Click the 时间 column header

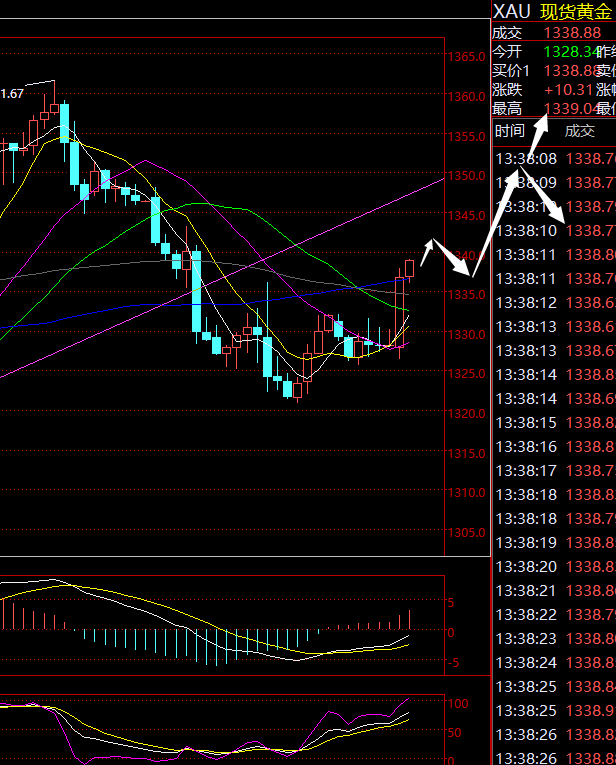pos(510,131)
